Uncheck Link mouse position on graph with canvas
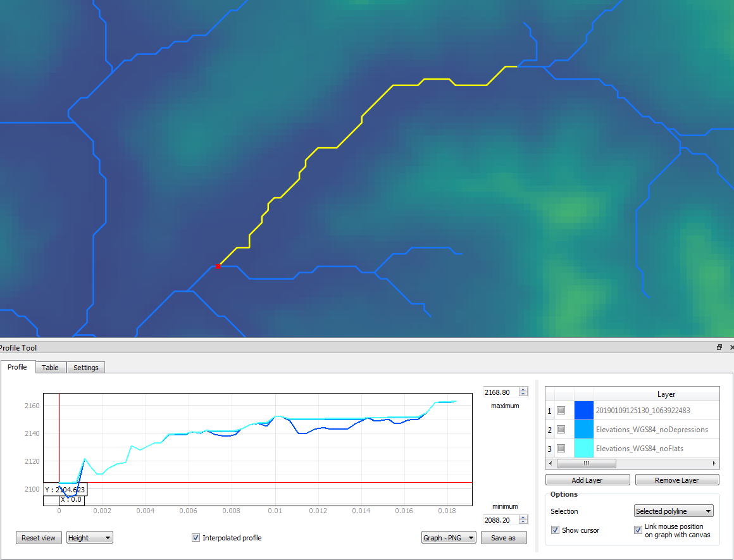Viewport: 734px width, 560px height. (638, 530)
